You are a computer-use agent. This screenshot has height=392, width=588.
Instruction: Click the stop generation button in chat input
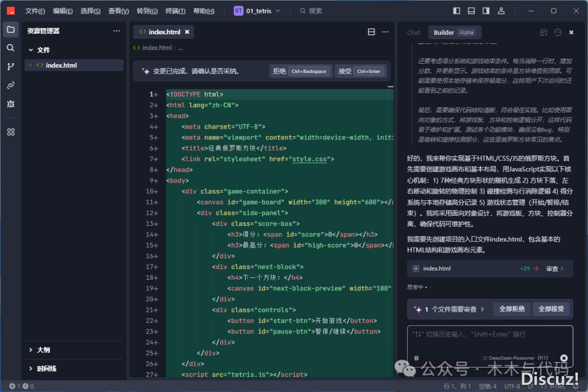pyautogui.click(x=564, y=358)
